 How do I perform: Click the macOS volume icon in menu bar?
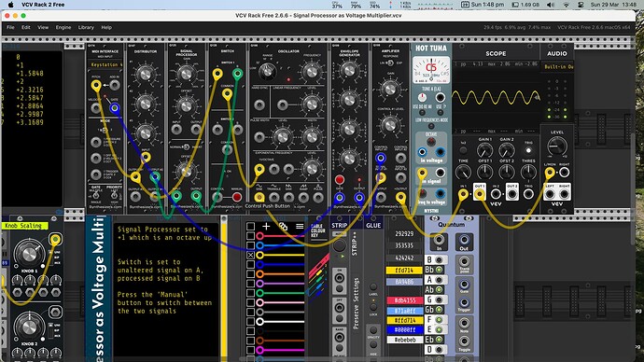pyautogui.click(x=551, y=5)
